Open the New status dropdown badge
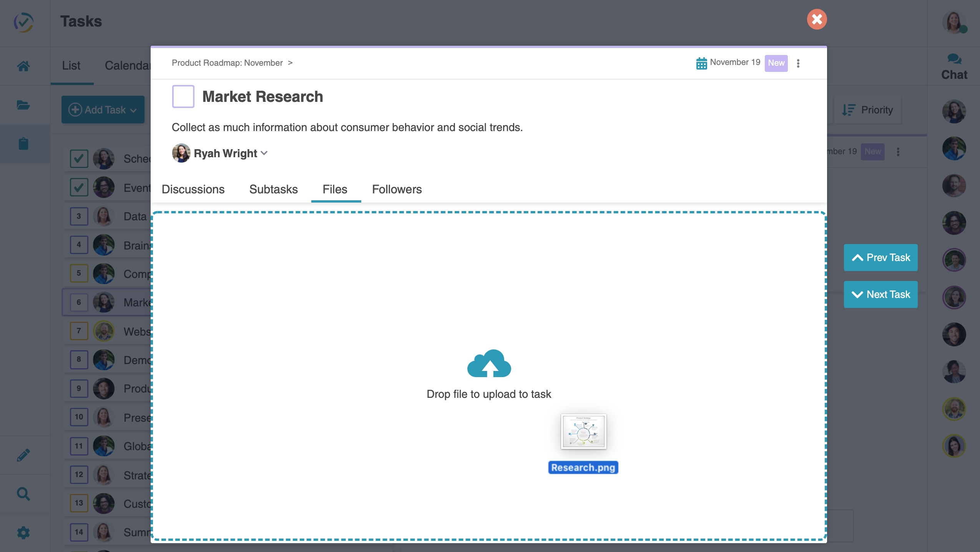The image size is (980, 552). [776, 63]
